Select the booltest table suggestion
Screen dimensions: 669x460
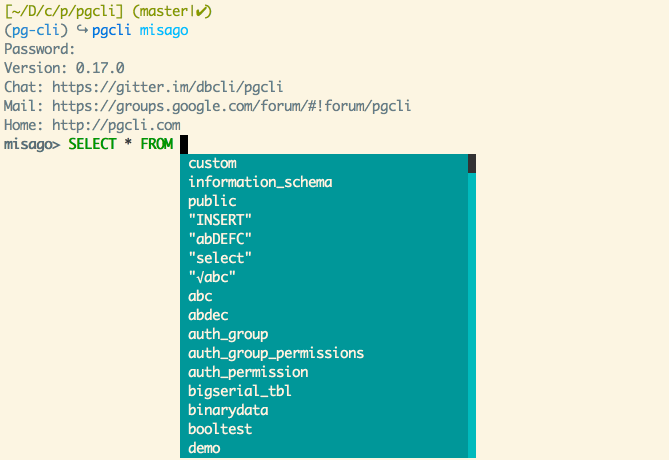coord(220,429)
